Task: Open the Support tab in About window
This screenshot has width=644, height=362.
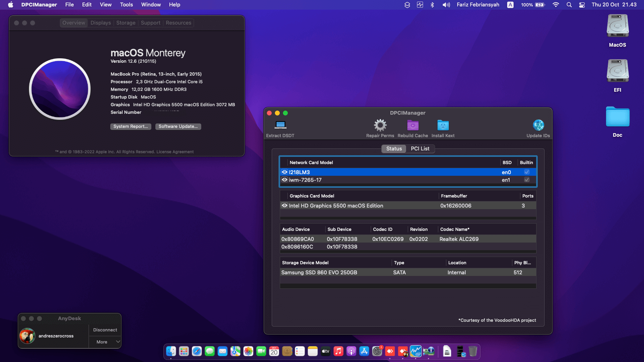Action: click(x=151, y=23)
